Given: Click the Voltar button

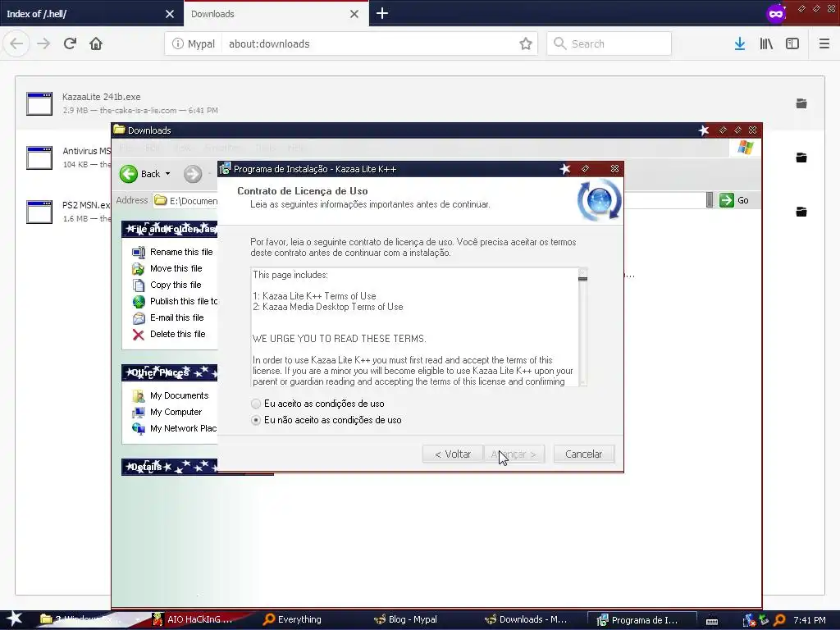Looking at the screenshot, I should point(453,454).
